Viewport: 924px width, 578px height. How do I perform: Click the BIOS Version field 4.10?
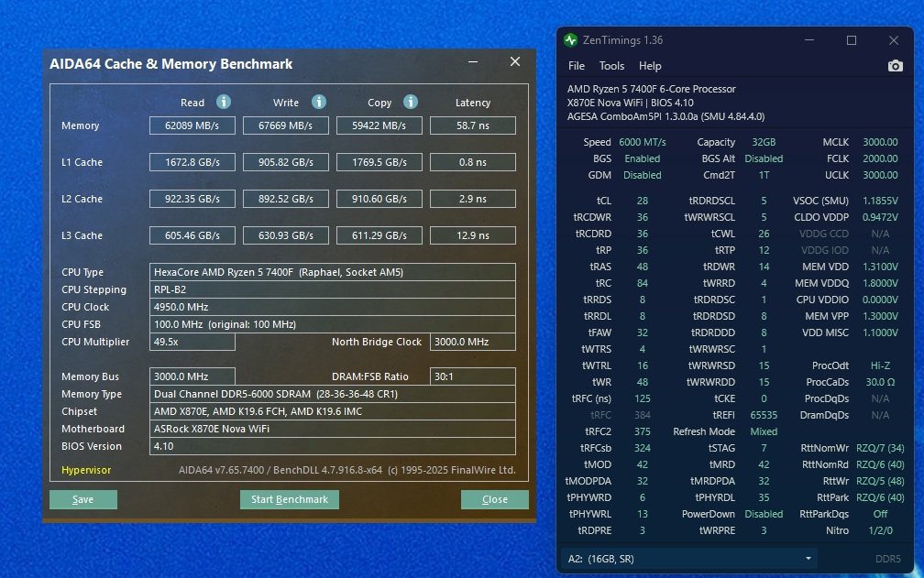point(333,446)
